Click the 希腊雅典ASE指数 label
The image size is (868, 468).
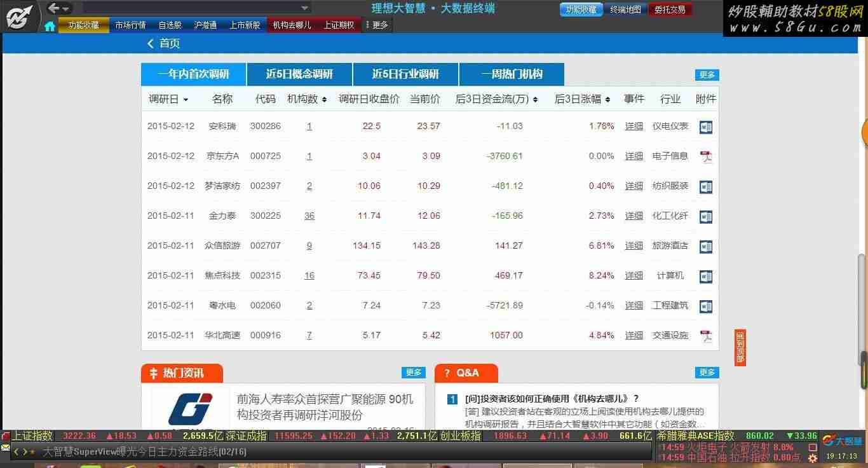point(696,436)
